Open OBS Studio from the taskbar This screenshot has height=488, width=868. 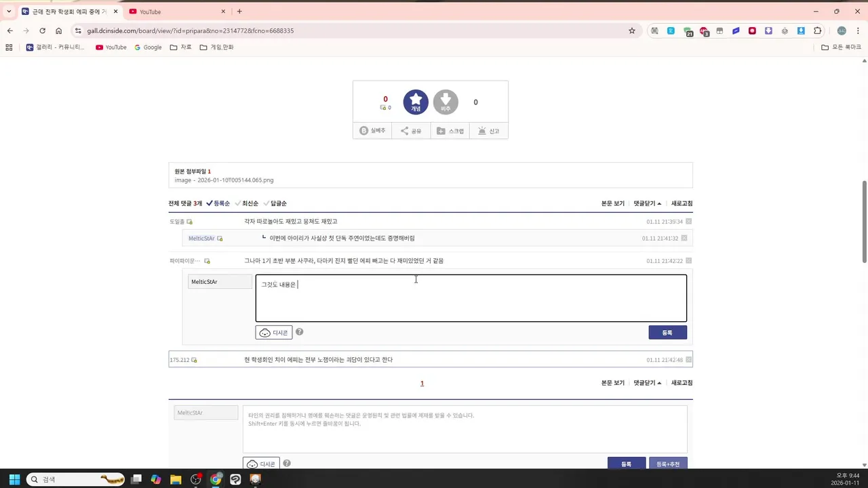(x=196, y=479)
